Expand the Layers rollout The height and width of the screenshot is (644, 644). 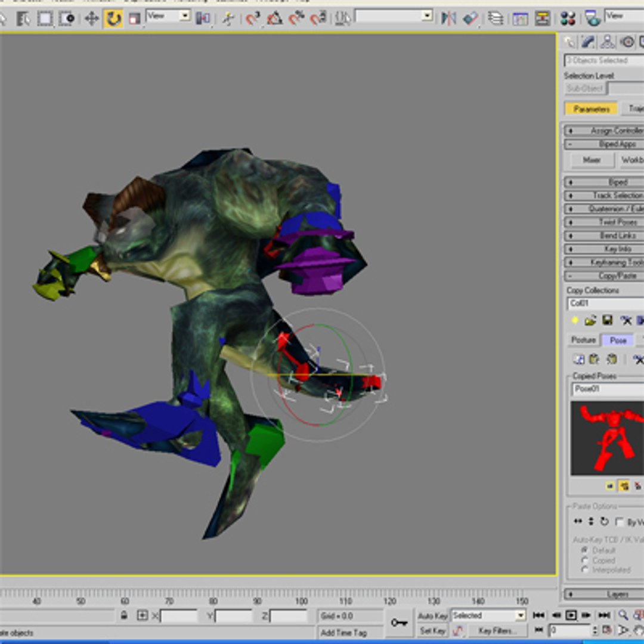[603, 595]
